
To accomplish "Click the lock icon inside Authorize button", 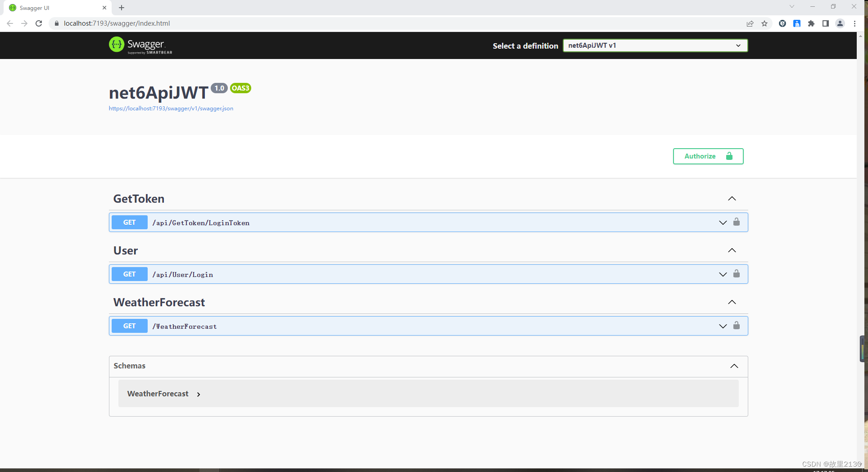I will 729,156.
